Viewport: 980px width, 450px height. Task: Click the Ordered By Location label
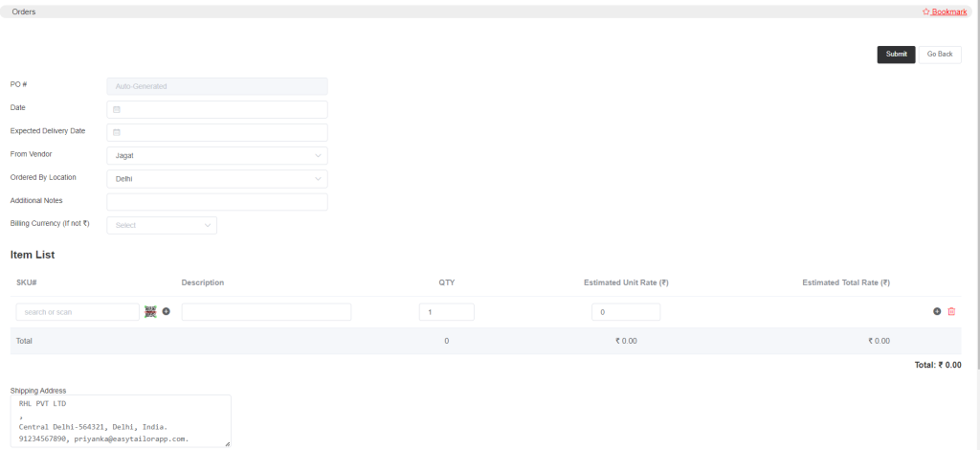pos(43,177)
